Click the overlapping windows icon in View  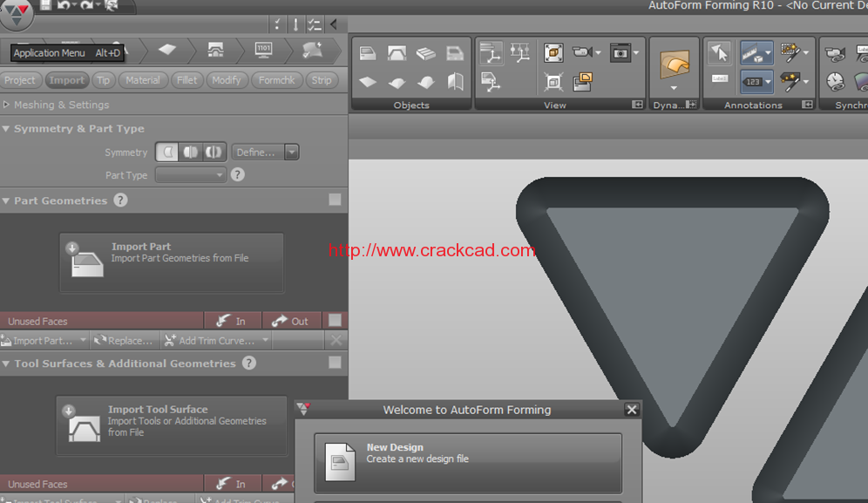(582, 82)
